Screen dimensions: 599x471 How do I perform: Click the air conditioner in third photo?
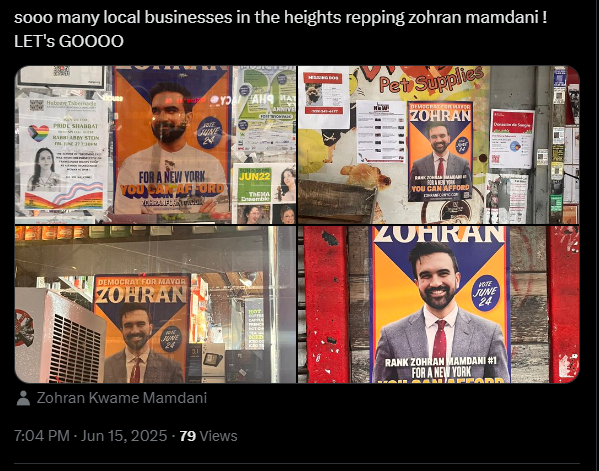61,336
